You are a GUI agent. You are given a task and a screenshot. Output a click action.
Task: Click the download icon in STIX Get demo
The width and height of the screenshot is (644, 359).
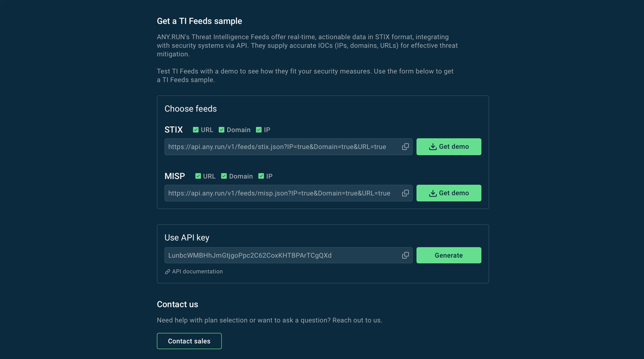pyautogui.click(x=433, y=147)
